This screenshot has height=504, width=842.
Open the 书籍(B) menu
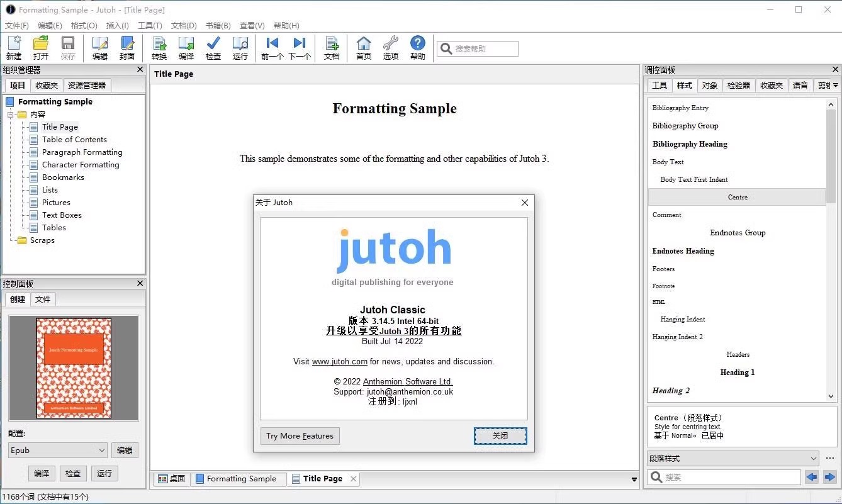pyautogui.click(x=218, y=26)
